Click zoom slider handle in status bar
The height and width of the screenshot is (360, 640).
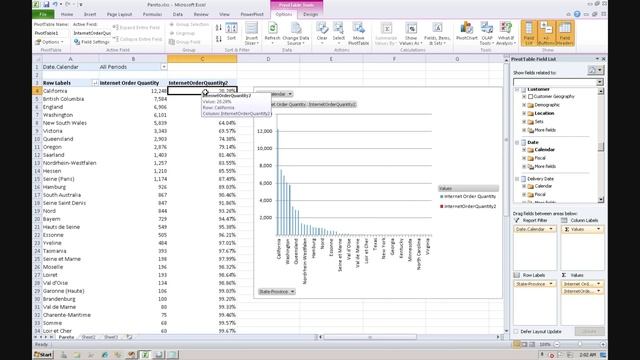[x=580, y=344]
